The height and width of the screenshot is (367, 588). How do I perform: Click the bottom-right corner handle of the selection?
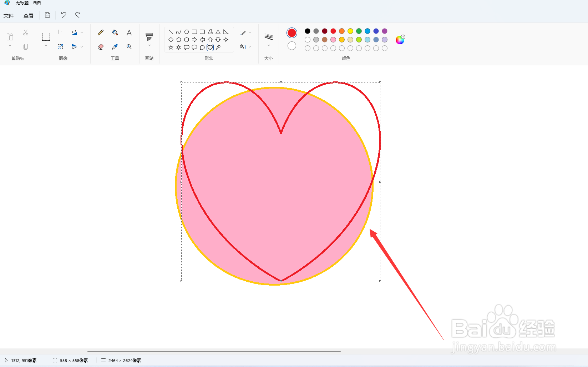click(x=380, y=281)
